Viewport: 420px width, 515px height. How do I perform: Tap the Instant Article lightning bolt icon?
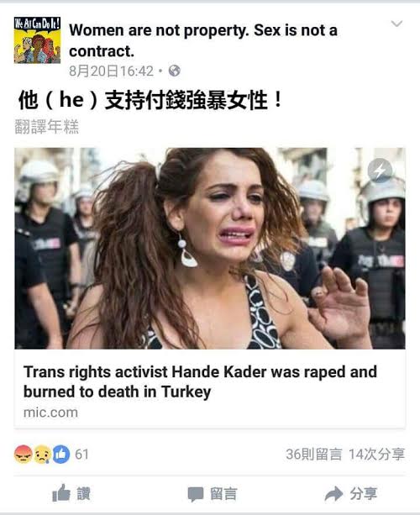pos(380,171)
